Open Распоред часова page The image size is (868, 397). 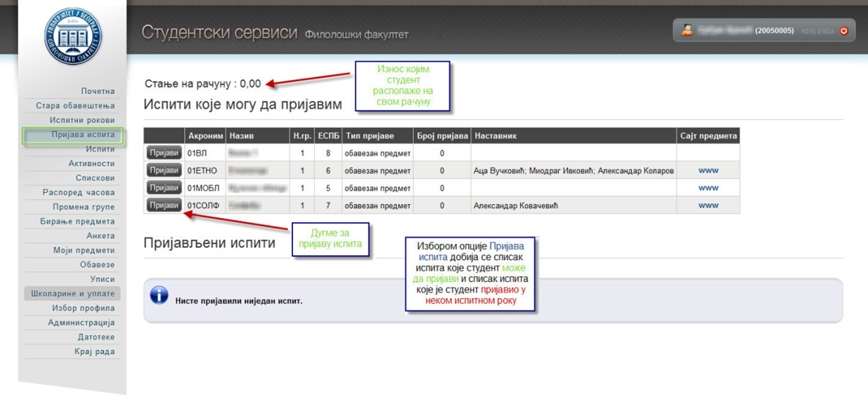tap(78, 193)
